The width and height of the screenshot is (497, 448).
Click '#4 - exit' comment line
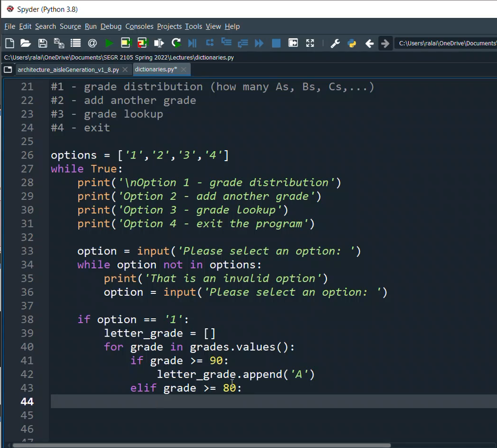pos(81,128)
